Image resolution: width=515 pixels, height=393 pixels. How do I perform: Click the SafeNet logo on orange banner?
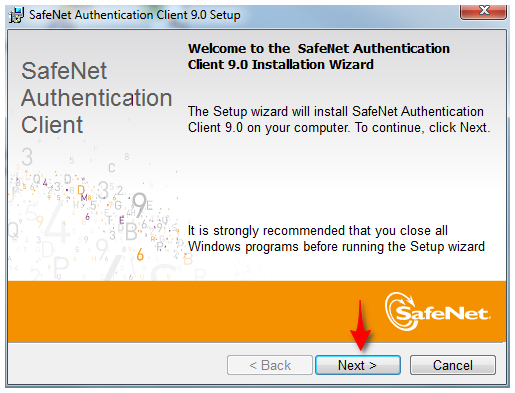[x=437, y=312]
